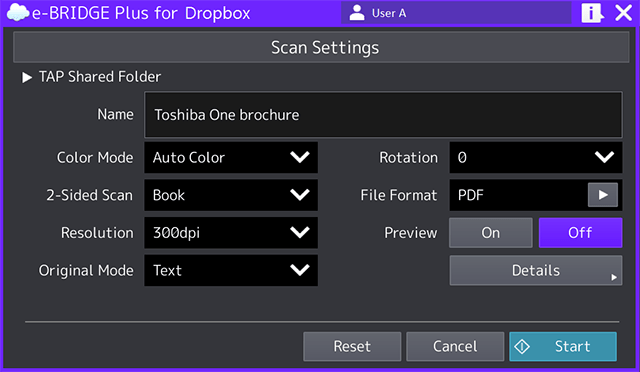Reset the scan settings
This screenshot has height=372, width=640.
point(352,346)
